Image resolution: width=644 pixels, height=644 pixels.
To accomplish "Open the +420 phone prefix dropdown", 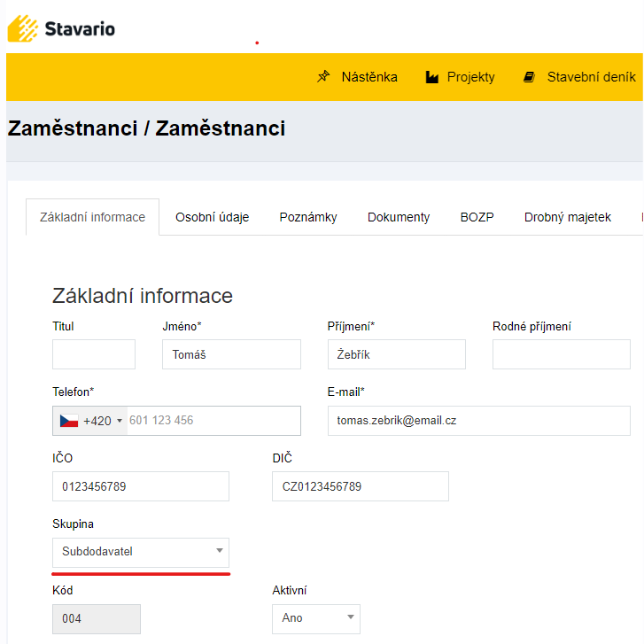I will point(103,421).
